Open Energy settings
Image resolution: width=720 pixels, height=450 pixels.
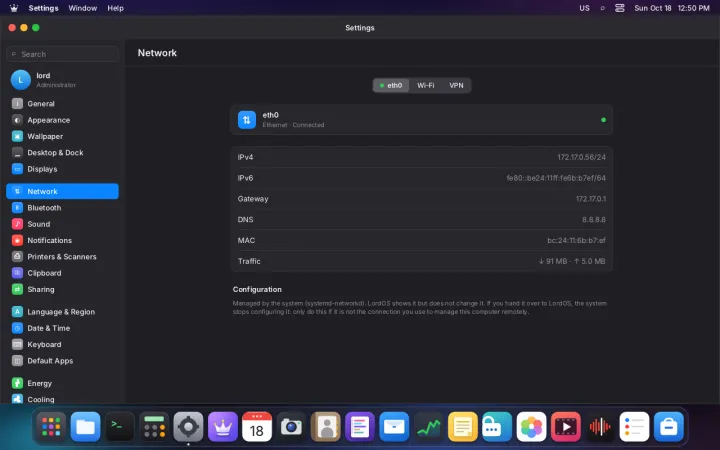[62, 383]
